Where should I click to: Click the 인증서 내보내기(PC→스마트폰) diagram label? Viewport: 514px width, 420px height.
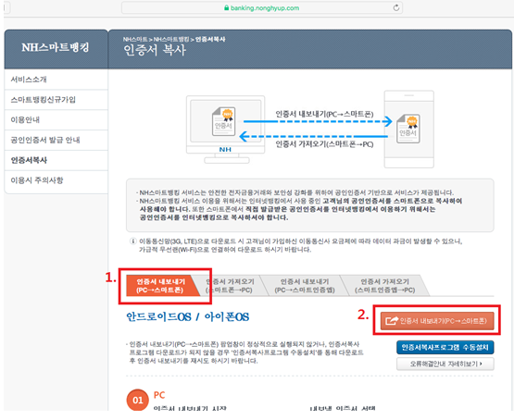[324, 114]
